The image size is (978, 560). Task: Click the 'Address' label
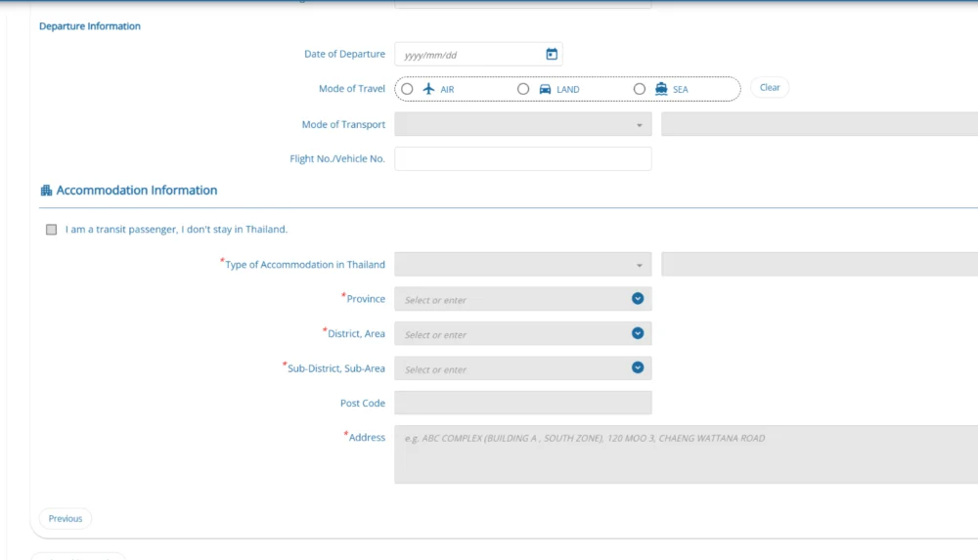click(x=367, y=437)
